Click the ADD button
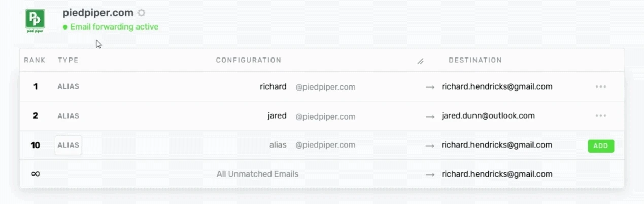This screenshot has width=644, height=204. click(x=601, y=146)
